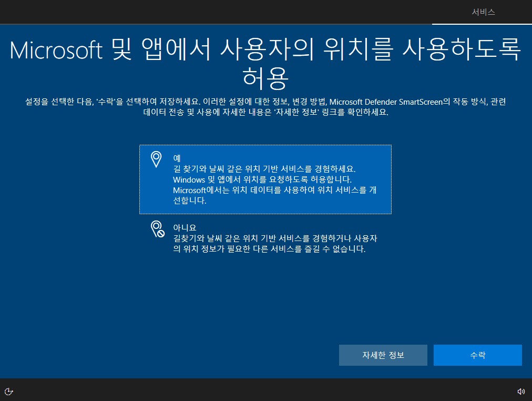Click the 자세한 정보 button

click(383, 355)
